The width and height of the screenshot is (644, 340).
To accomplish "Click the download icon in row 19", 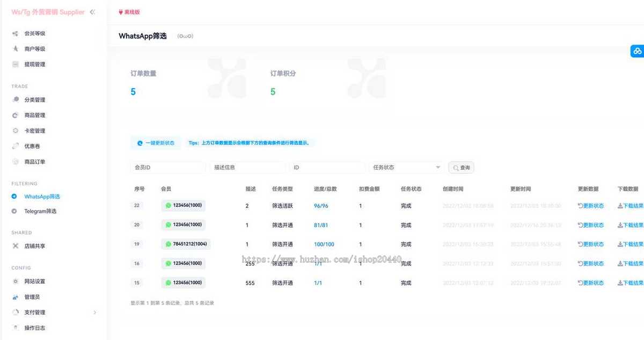I will (620, 244).
